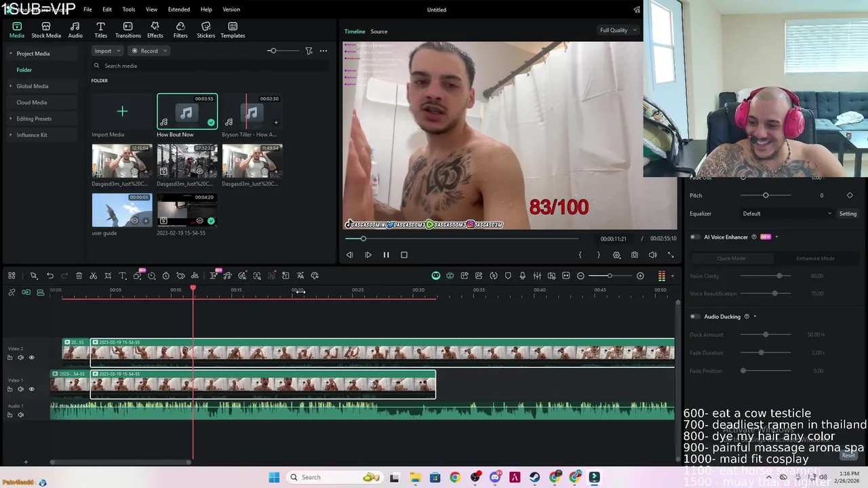Lock the Video 2 track

pyautogui.click(x=9, y=357)
